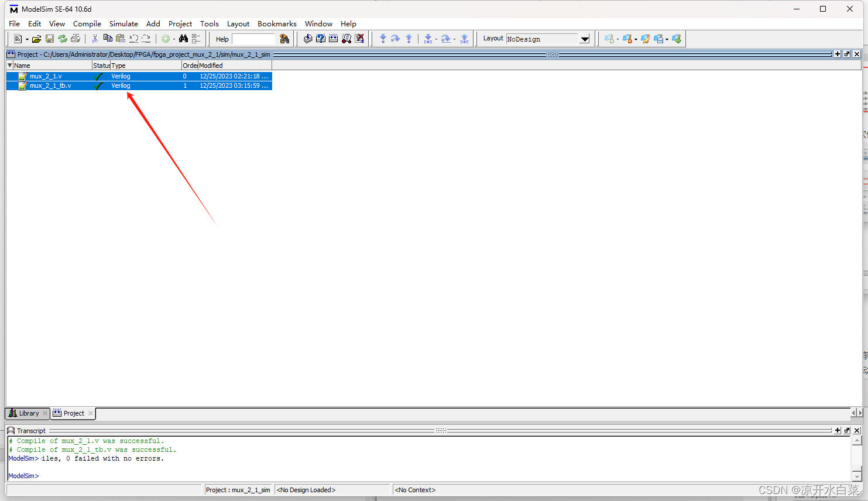The image size is (868, 501).
Task: Click the Modified column header
Action: pos(235,66)
